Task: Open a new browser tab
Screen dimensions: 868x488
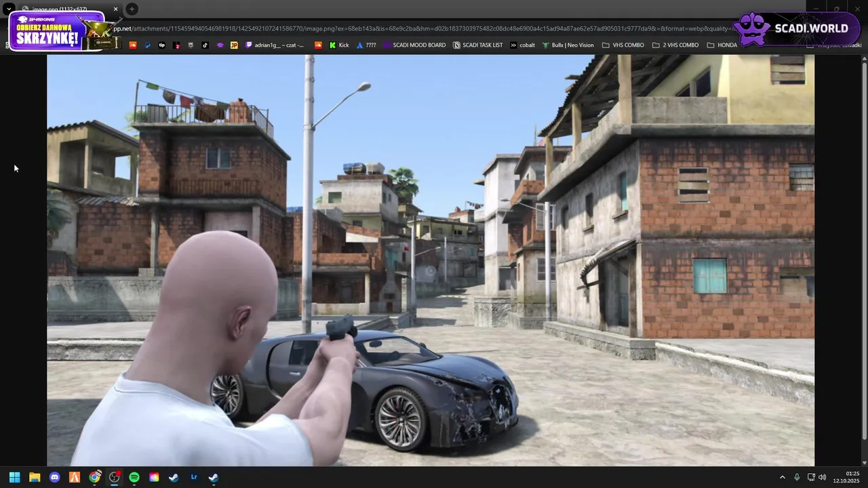Action: 132,9
